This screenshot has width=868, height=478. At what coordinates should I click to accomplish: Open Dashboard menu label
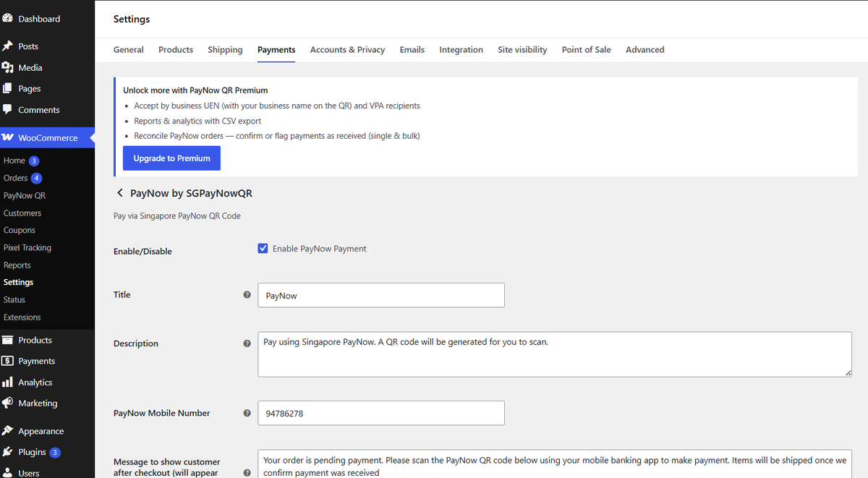coord(39,19)
